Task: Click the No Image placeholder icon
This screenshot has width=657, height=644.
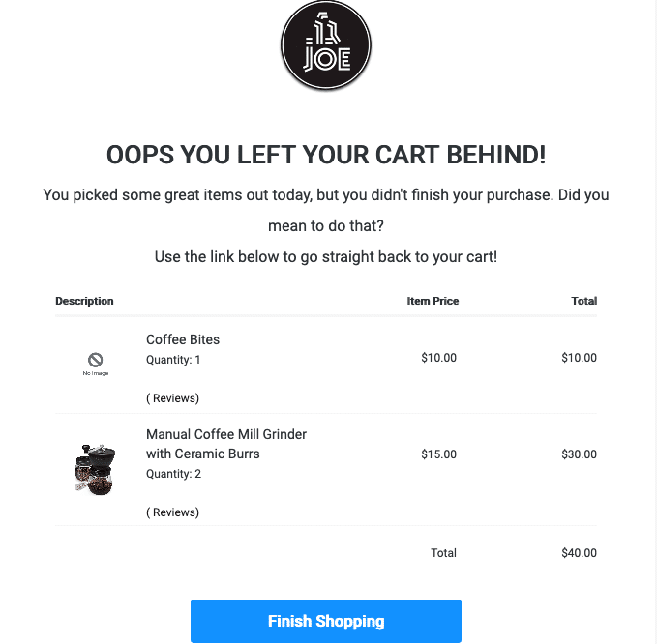Action: pyautogui.click(x=96, y=364)
